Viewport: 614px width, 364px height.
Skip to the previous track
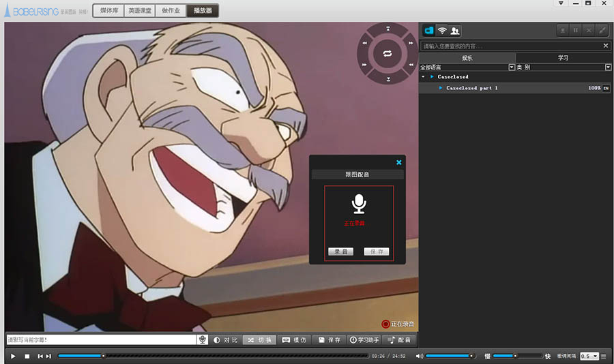click(40, 357)
